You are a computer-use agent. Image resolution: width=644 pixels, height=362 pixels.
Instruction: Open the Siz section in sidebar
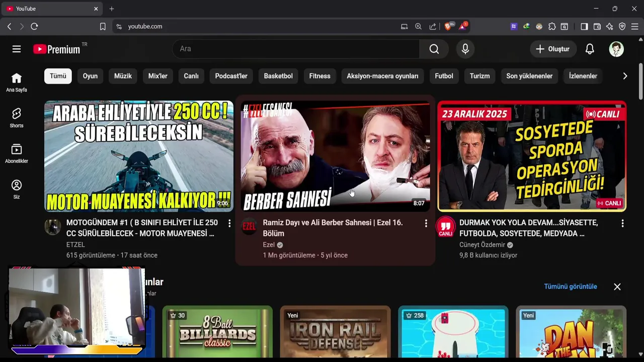17,190
